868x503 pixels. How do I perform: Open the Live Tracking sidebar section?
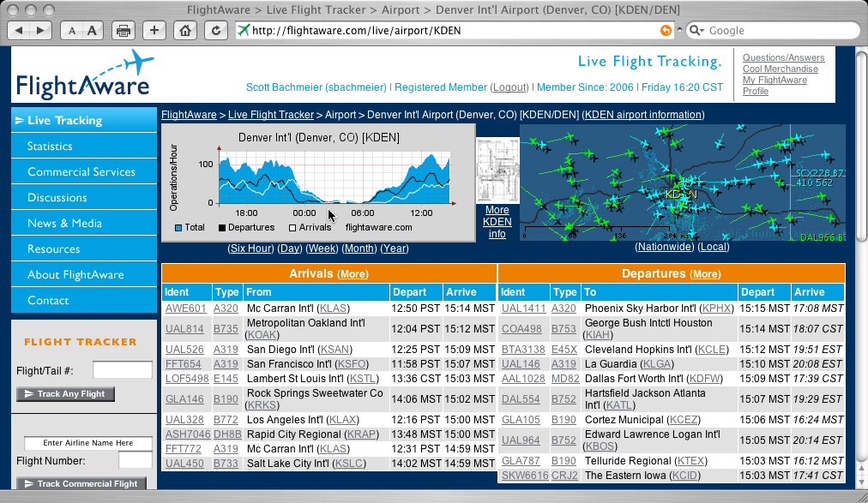tap(84, 121)
